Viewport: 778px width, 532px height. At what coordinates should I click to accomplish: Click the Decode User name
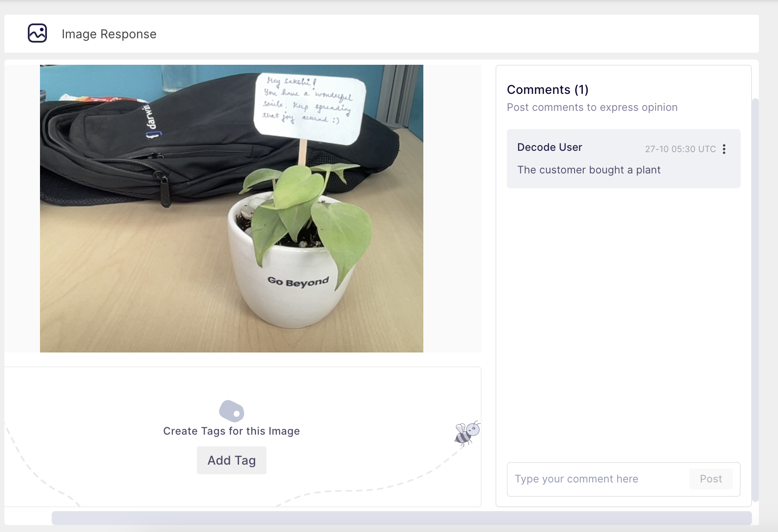549,147
